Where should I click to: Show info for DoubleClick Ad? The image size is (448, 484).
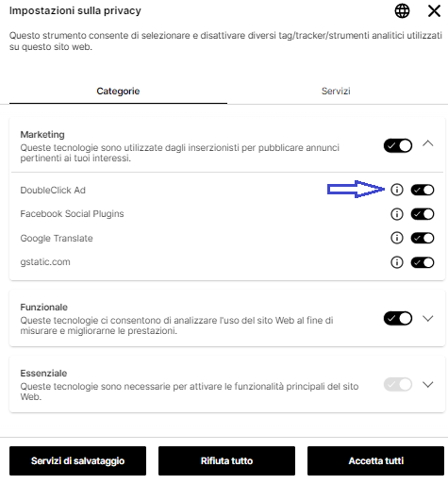(397, 190)
